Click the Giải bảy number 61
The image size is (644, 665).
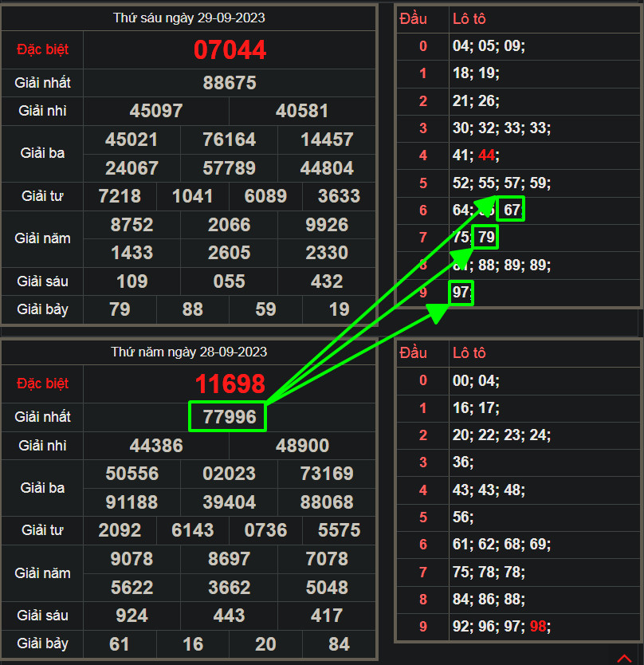pyautogui.click(x=120, y=643)
